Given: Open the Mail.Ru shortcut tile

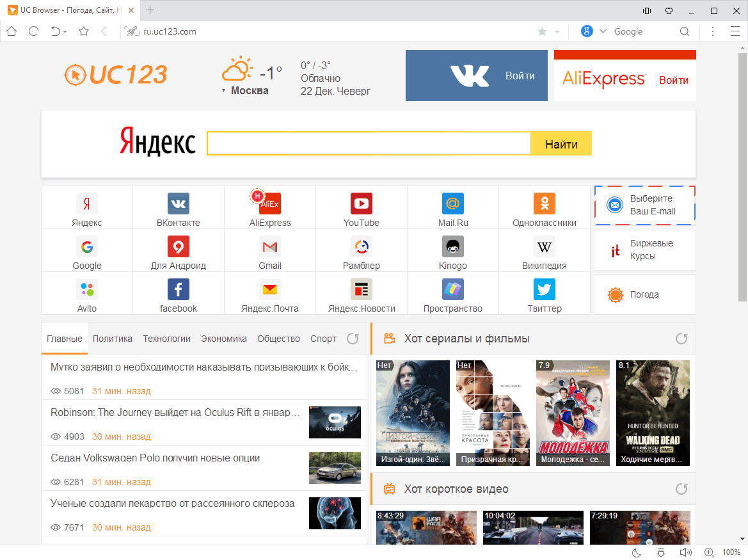Looking at the screenshot, I should click(453, 208).
